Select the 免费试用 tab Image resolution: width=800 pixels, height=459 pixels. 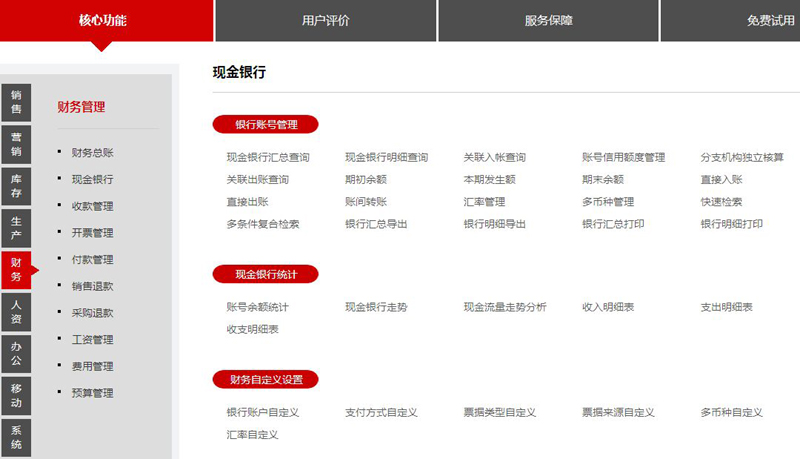[745, 20]
